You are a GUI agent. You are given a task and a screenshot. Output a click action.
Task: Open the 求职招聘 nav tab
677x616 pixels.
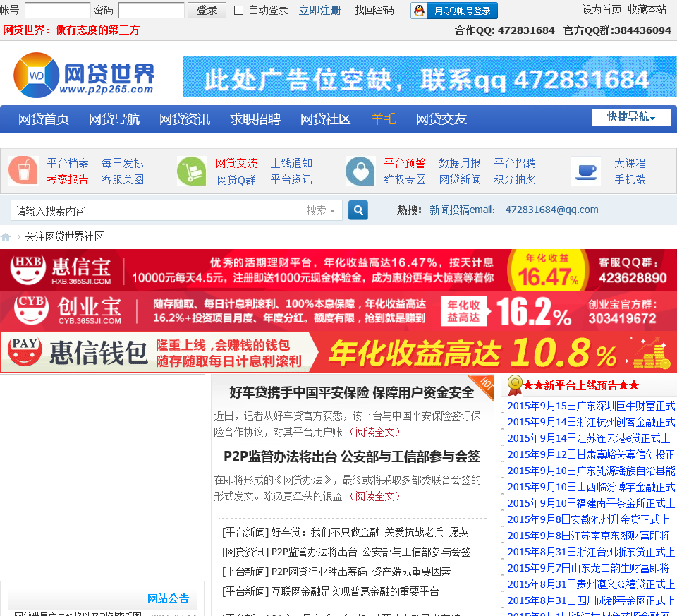[255, 119]
